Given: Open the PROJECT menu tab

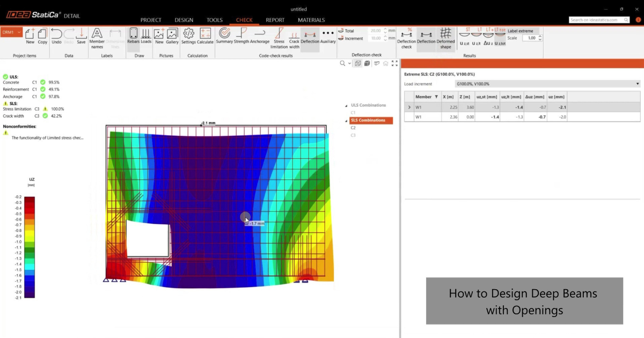Looking at the screenshot, I should [151, 20].
